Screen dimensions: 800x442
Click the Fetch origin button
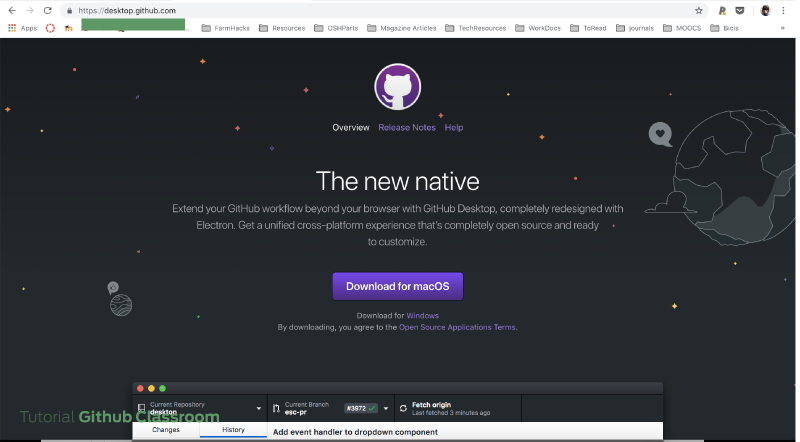pyautogui.click(x=458, y=408)
